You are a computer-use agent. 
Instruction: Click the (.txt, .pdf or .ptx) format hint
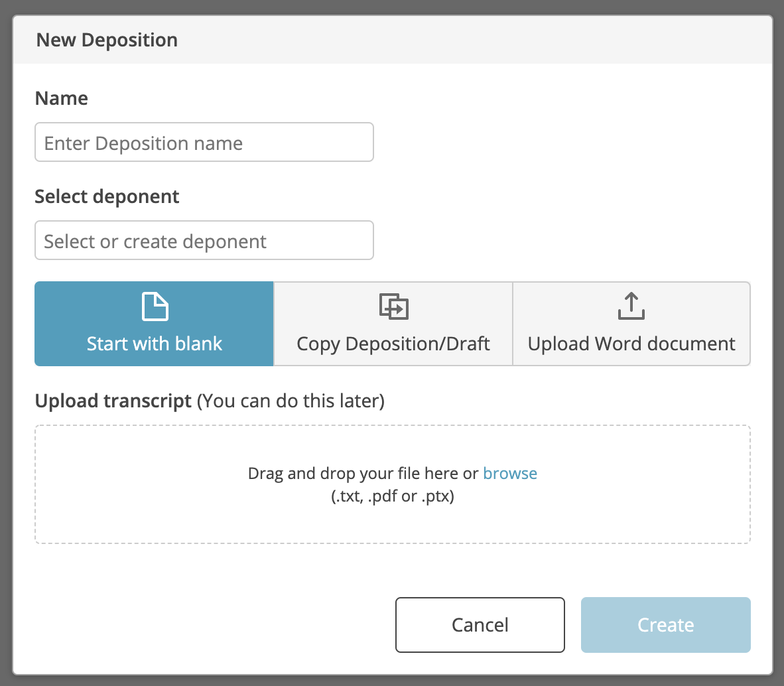coord(393,496)
